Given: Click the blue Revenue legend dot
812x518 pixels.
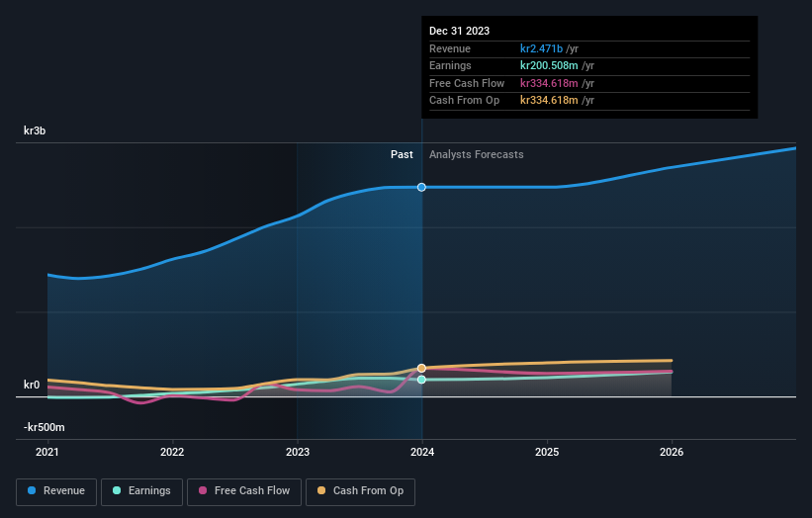Looking at the screenshot, I should pos(32,490).
